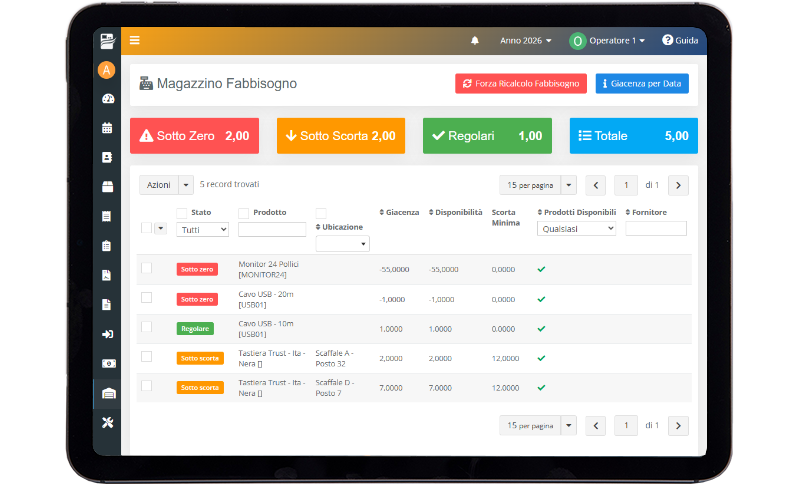Open the money banknote icon in the sidebar
800x484 pixels.
[109, 364]
